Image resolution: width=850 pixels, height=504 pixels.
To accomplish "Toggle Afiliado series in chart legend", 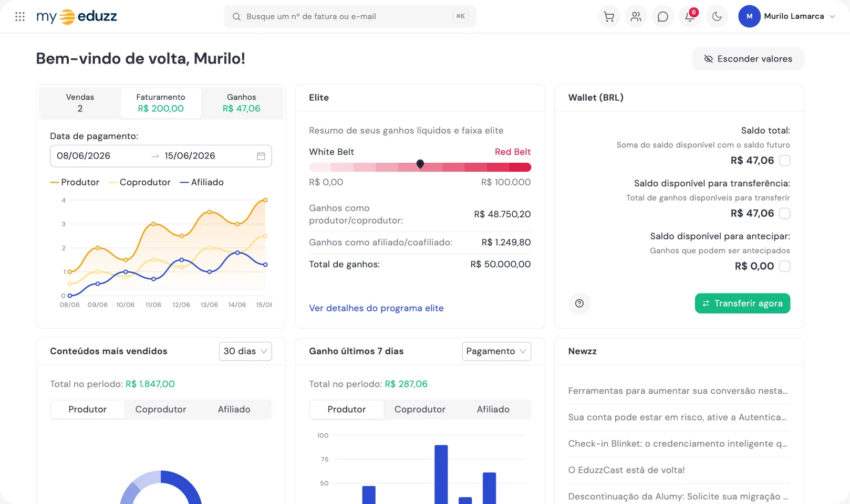I will tap(202, 182).
